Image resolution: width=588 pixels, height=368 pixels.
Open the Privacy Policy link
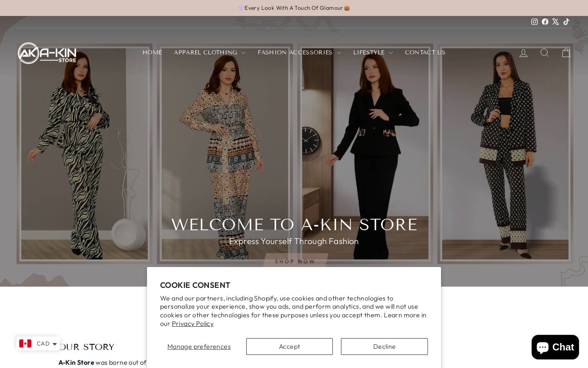tap(193, 323)
